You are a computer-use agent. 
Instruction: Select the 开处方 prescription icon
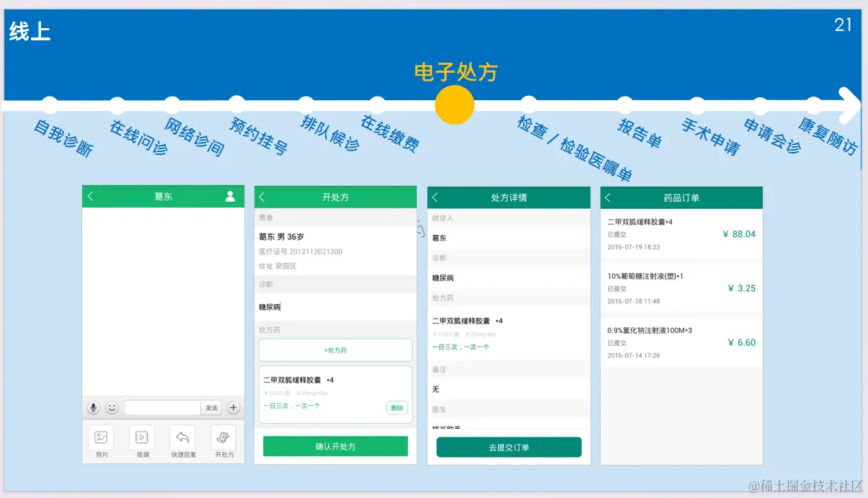click(x=223, y=437)
